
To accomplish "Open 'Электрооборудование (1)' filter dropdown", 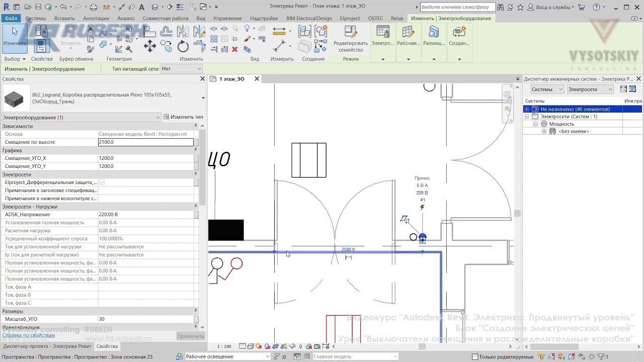I will pos(81,117).
